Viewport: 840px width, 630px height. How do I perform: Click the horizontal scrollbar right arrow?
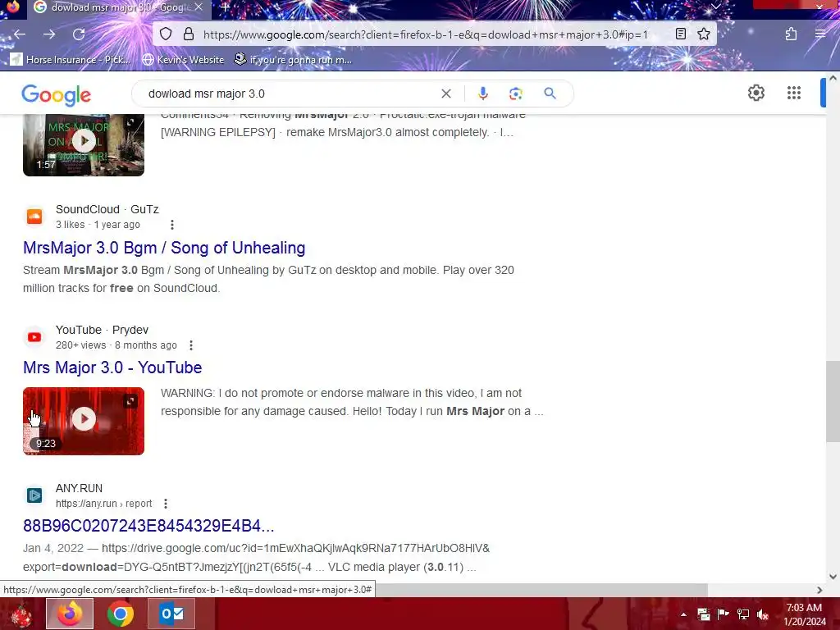(x=819, y=590)
